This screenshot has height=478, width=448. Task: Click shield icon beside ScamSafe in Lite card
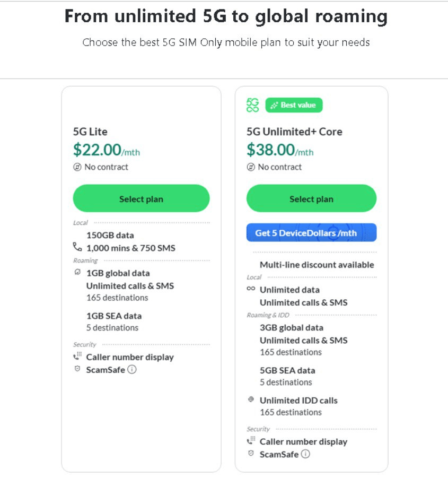[x=77, y=369]
